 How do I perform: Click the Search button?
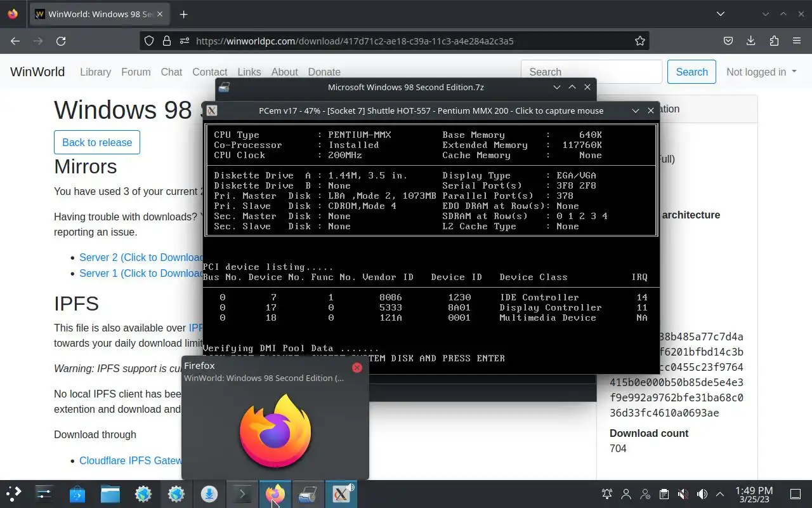(x=691, y=72)
